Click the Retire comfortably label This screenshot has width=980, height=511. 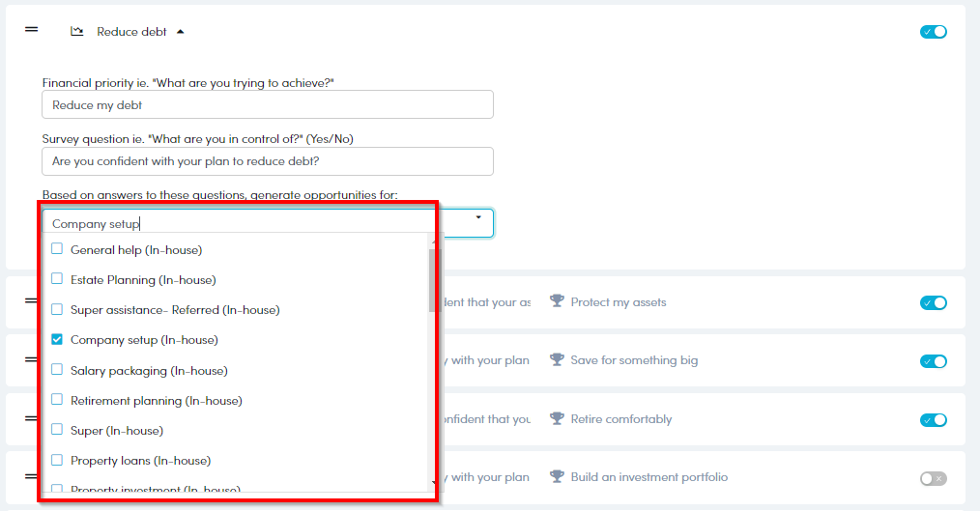620,419
